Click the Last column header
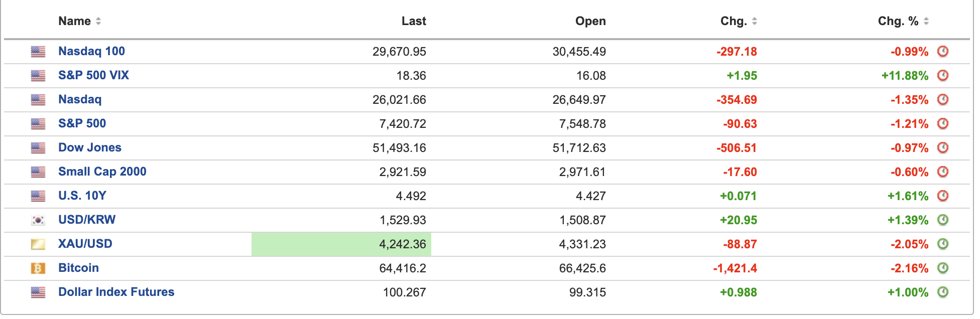This screenshot has height=319, width=980. [x=414, y=21]
